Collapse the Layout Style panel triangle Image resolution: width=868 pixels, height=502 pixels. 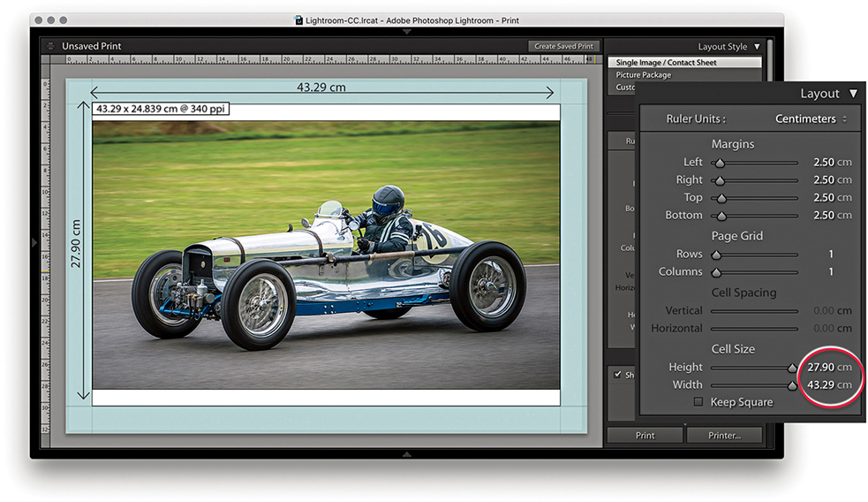point(757,47)
